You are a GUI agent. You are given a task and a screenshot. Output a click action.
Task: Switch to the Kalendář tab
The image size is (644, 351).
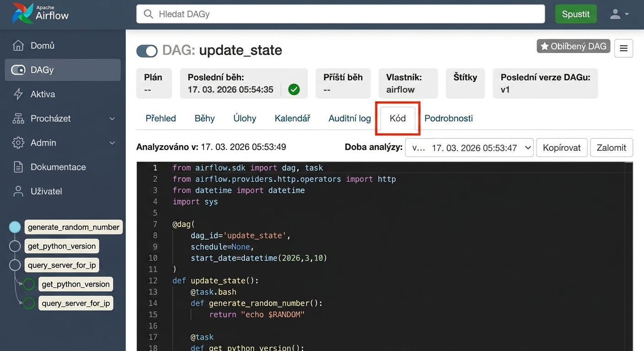[x=292, y=118]
